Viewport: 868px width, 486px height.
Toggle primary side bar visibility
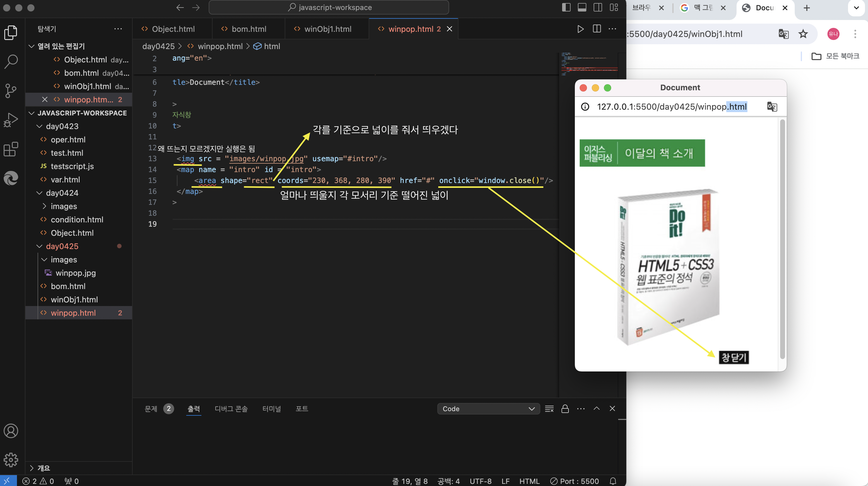pyautogui.click(x=566, y=7)
